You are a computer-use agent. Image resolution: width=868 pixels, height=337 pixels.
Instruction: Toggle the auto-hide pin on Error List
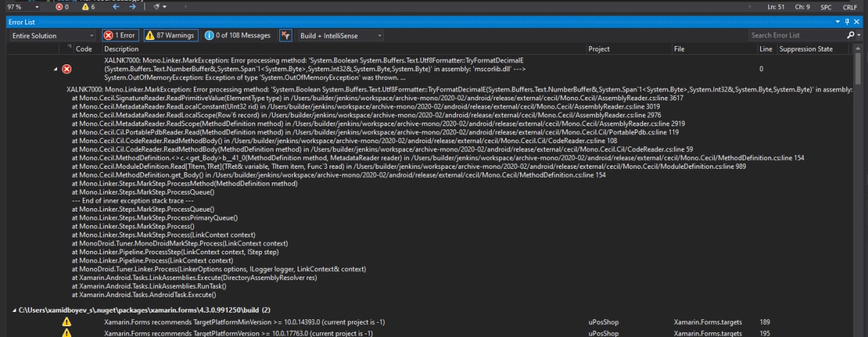coord(847,22)
